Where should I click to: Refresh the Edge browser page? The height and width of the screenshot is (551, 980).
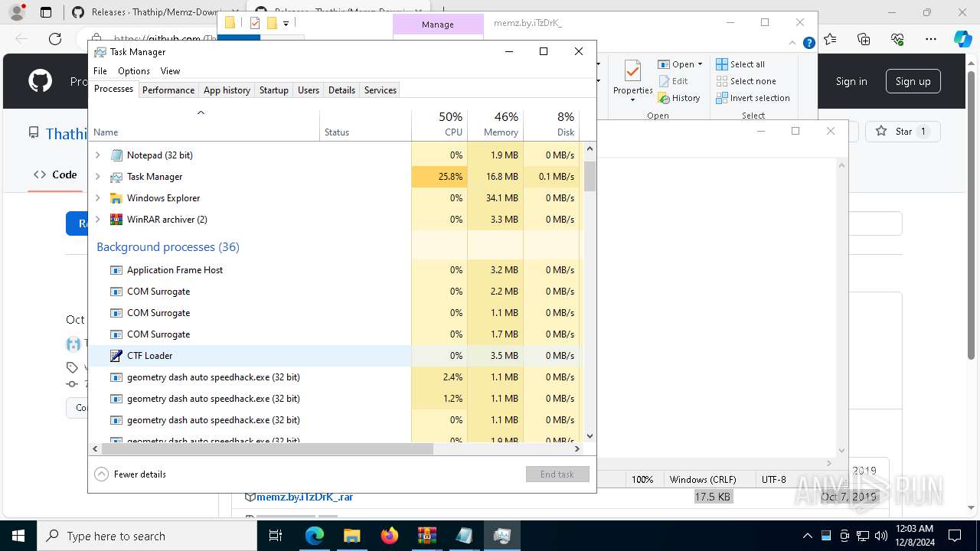55,39
